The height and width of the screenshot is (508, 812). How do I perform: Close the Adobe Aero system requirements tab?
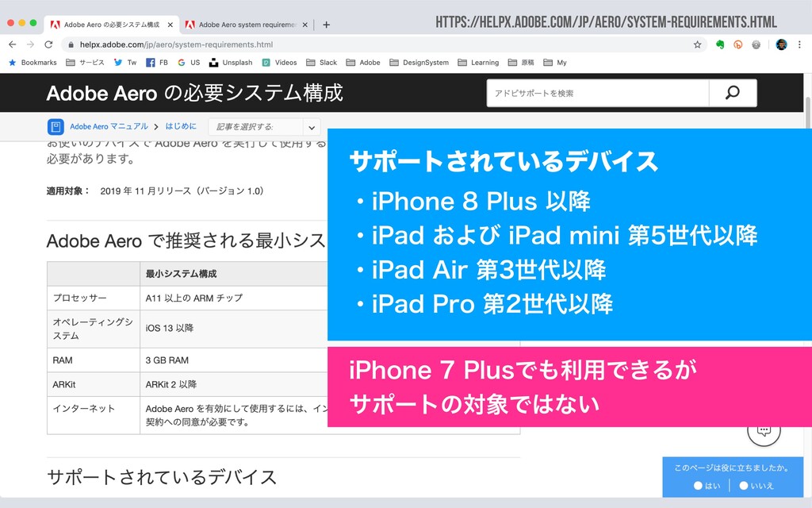pyautogui.click(x=305, y=25)
